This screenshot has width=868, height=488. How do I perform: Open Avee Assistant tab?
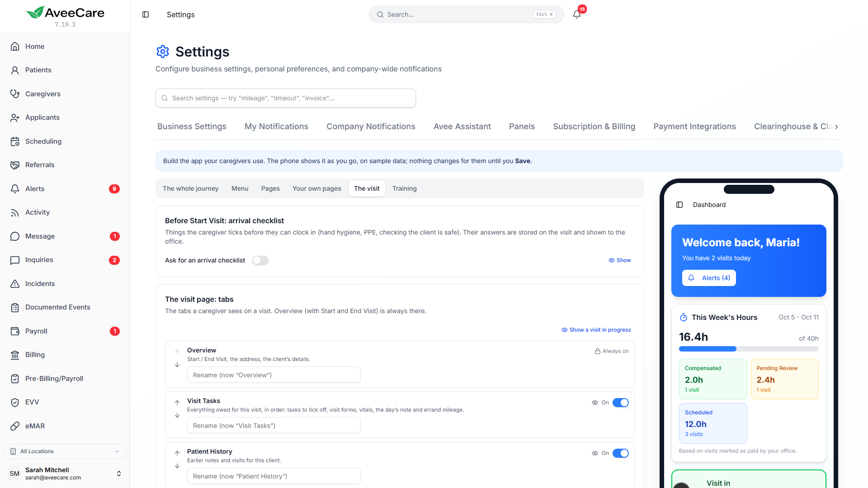[462, 127]
